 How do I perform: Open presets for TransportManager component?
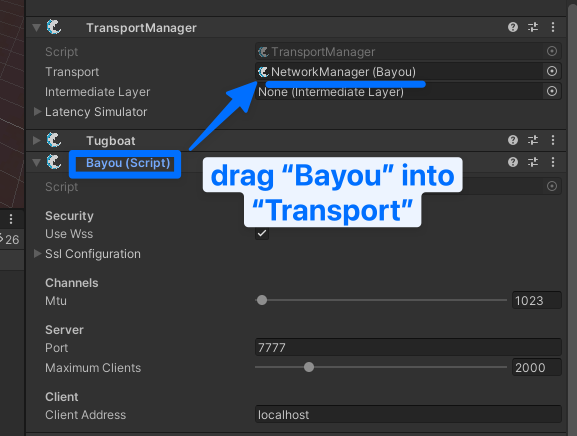click(x=533, y=27)
